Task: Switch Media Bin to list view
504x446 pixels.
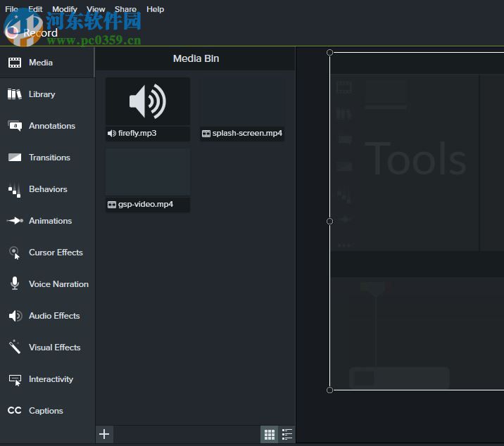Action: coord(287,435)
